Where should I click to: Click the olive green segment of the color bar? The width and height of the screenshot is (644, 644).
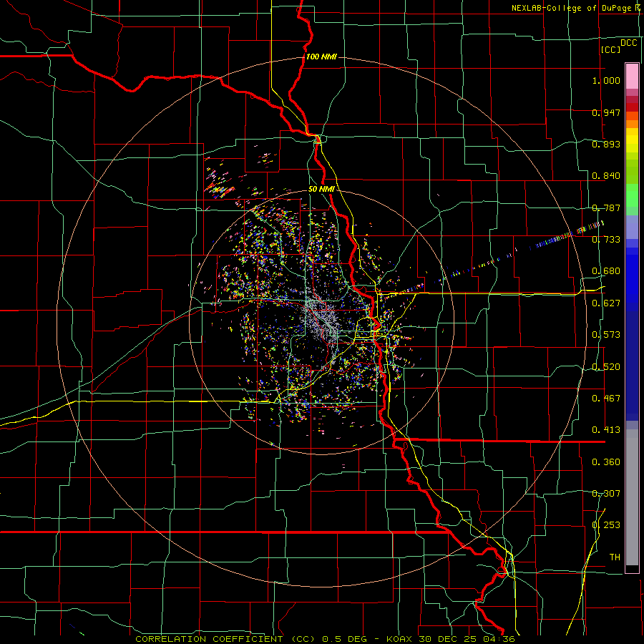(x=632, y=171)
